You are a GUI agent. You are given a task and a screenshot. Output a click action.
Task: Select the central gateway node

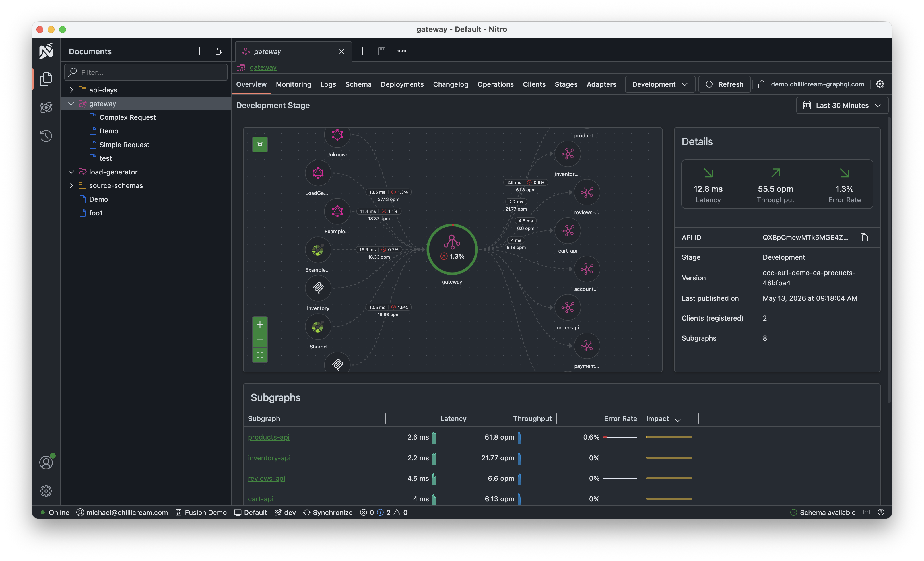[x=452, y=249]
